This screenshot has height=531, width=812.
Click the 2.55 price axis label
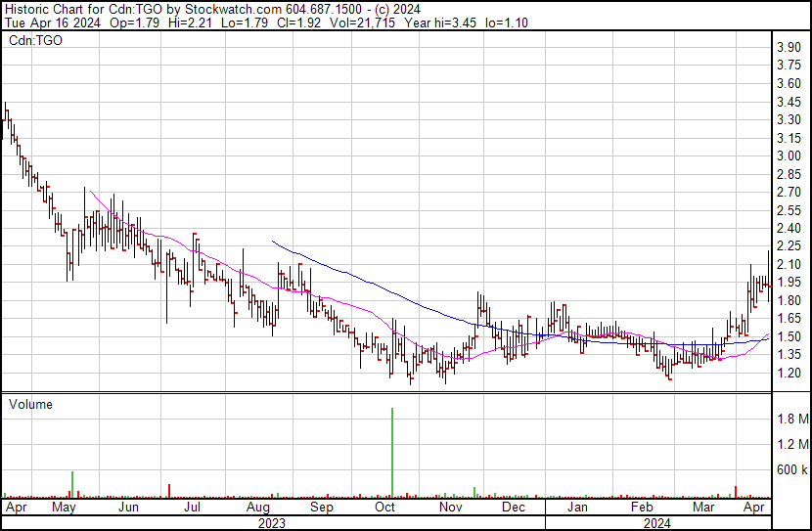(789, 210)
